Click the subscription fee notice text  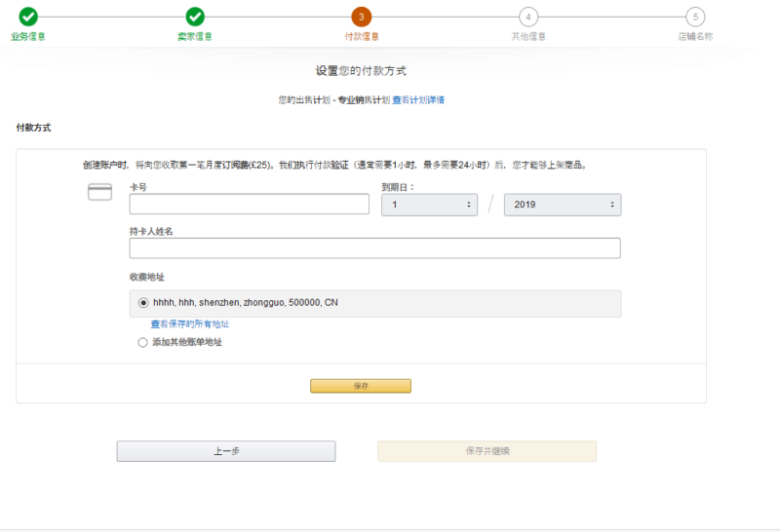(334, 165)
